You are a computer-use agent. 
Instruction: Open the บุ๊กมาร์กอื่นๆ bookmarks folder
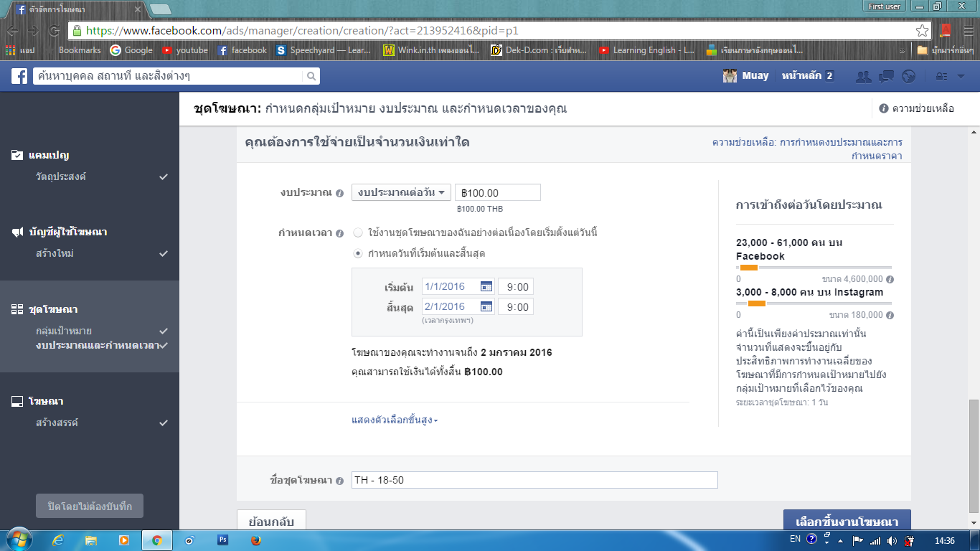click(946, 51)
